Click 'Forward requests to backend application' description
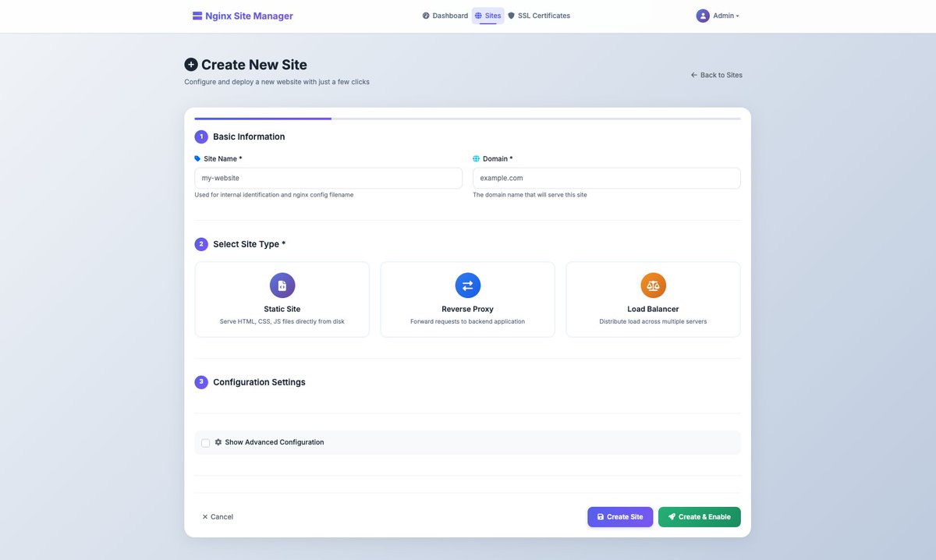Screen dimensions: 936x560 (468, 321)
